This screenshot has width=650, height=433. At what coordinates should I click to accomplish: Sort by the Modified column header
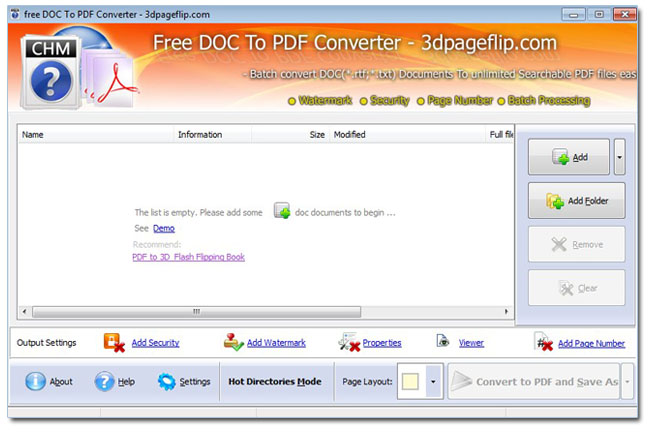click(x=407, y=135)
